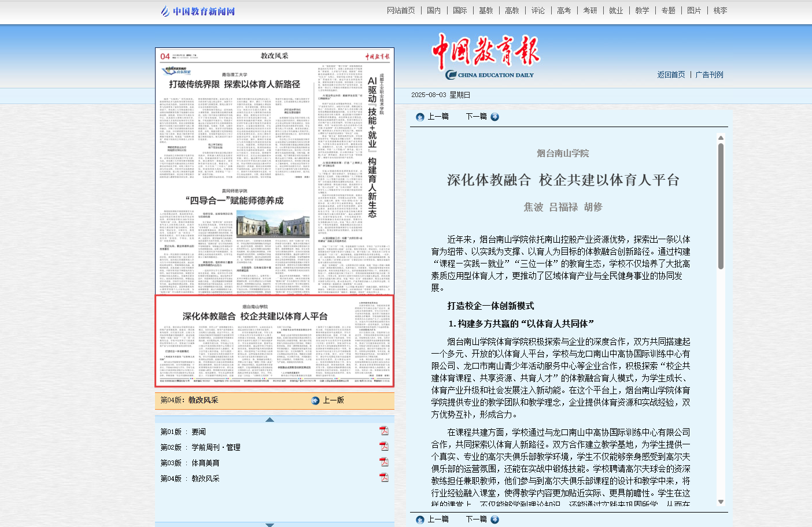Go to 网站首页 in navigation
Viewport: 812px width, 527px height.
(x=401, y=10)
